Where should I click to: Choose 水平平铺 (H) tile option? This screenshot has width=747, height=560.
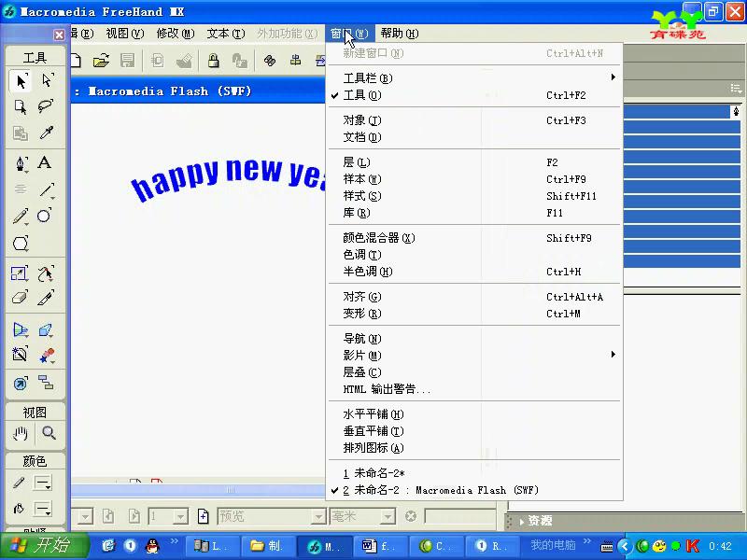point(474,414)
